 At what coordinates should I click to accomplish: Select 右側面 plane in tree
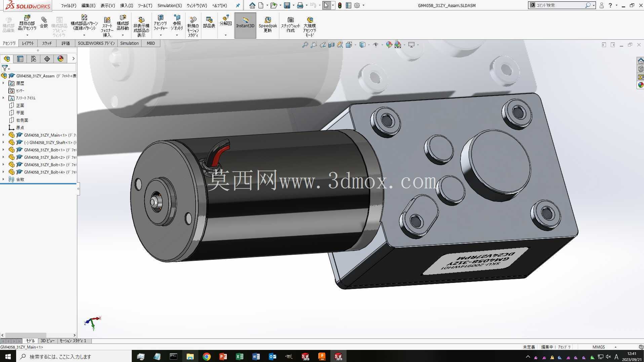point(22,120)
